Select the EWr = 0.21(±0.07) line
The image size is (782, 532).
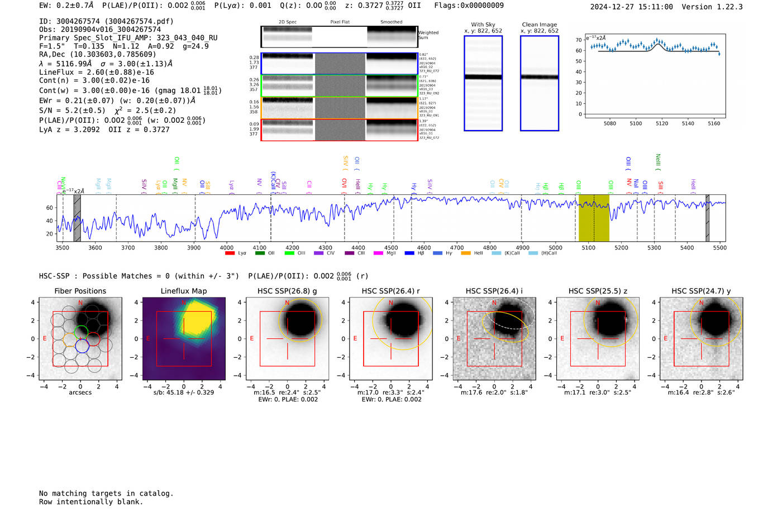pyautogui.click(x=117, y=100)
